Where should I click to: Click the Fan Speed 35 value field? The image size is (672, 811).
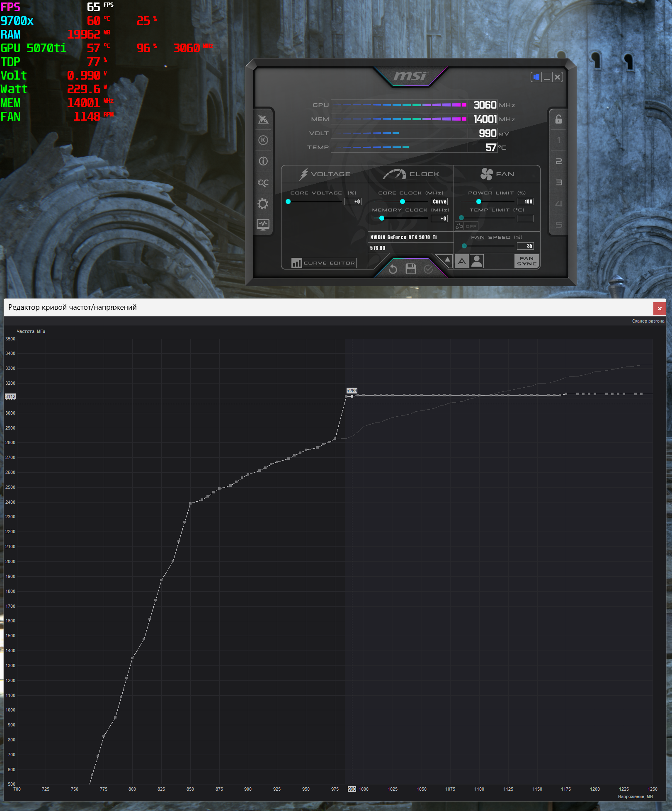[525, 246]
